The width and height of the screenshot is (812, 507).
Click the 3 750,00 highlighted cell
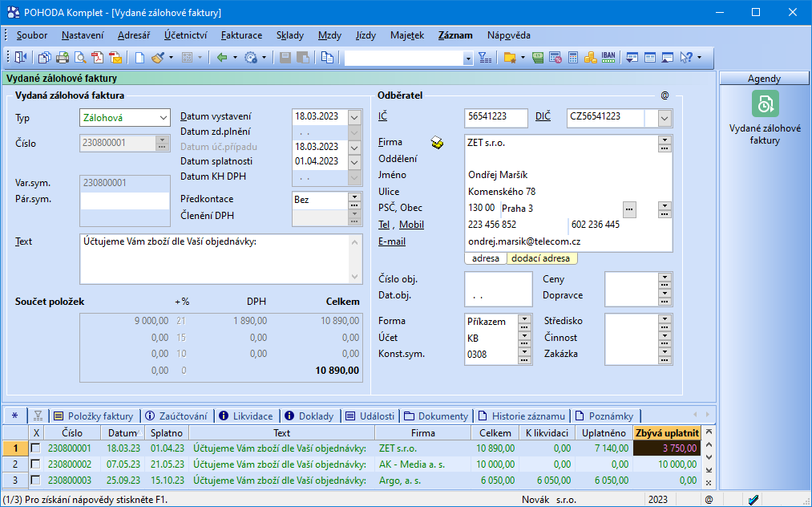coord(667,448)
